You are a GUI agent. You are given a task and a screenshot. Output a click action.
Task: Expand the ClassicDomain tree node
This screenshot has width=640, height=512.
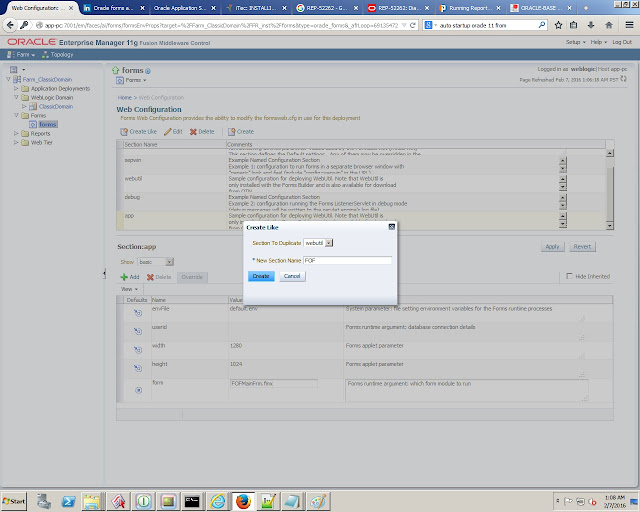point(24,107)
